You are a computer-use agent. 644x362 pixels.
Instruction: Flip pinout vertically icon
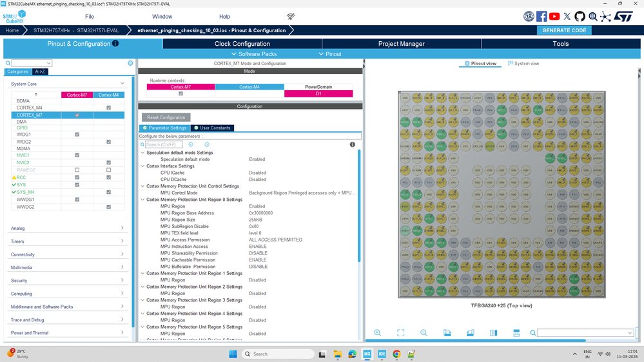point(516,333)
